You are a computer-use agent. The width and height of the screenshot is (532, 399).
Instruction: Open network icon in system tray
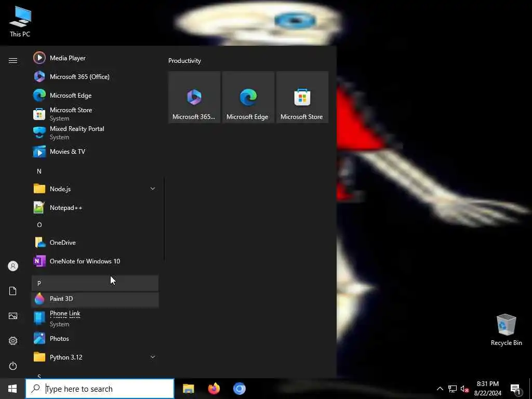click(453, 389)
